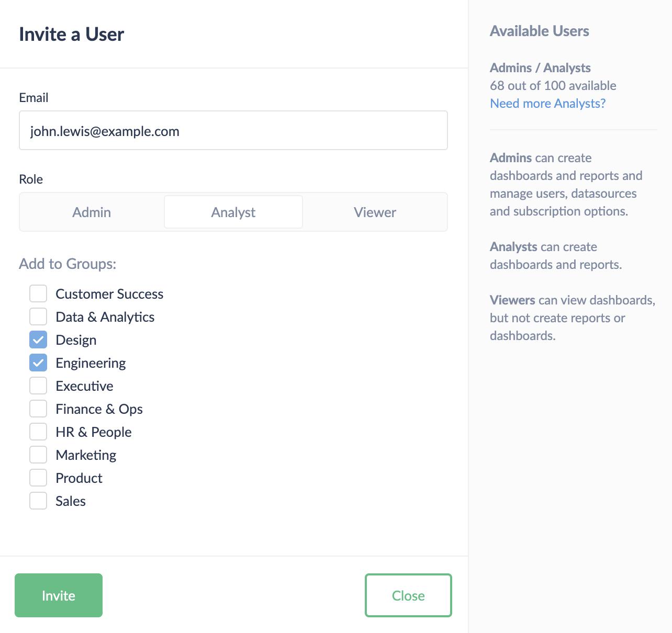Click the Marketing group label text
This screenshot has height=633, width=672.
(x=86, y=455)
